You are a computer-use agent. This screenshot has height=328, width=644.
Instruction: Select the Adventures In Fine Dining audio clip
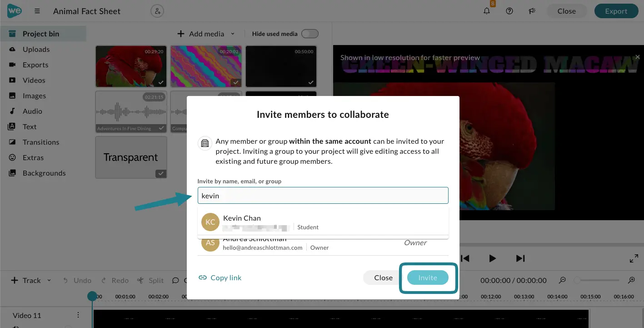point(131,112)
